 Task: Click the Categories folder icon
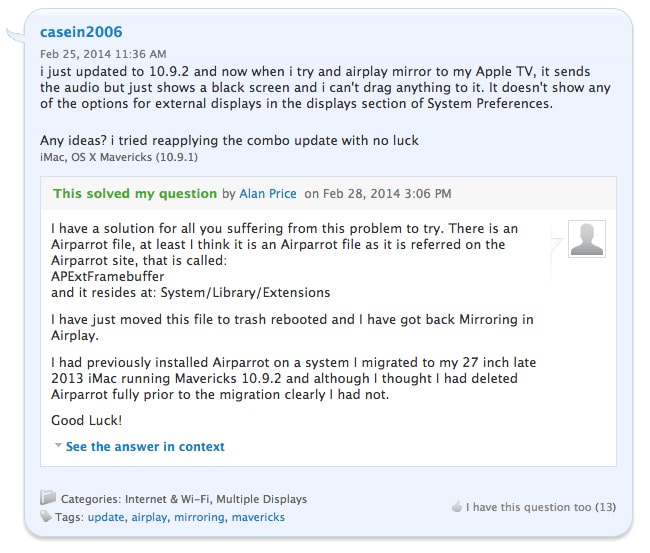(x=48, y=497)
